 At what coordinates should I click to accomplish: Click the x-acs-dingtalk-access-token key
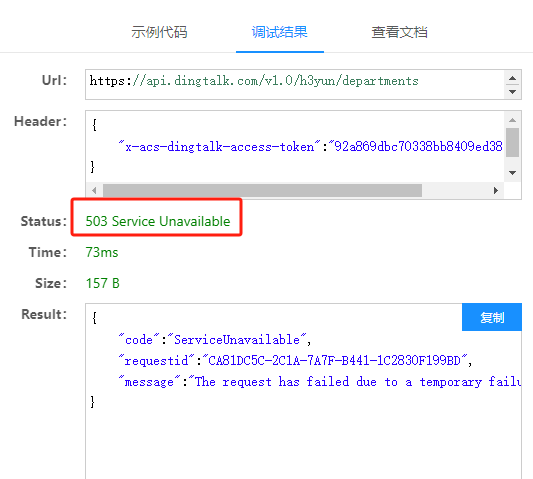pos(219,147)
